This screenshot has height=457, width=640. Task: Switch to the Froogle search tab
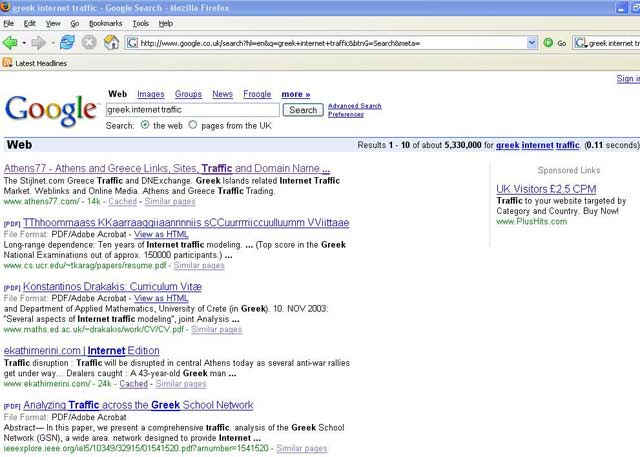pyautogui.click(x=257, y=94)
